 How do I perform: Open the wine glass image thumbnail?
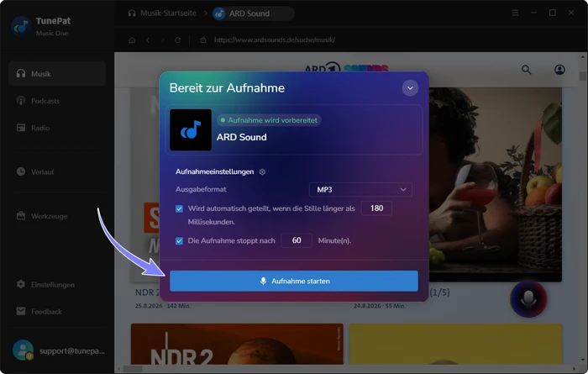click(x=495, y=185)
